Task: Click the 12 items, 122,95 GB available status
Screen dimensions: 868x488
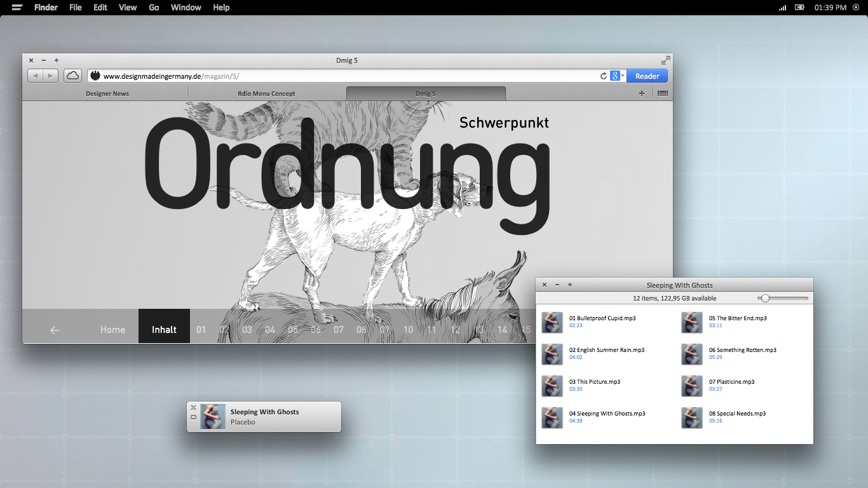Action: click(x=674, y=299)
